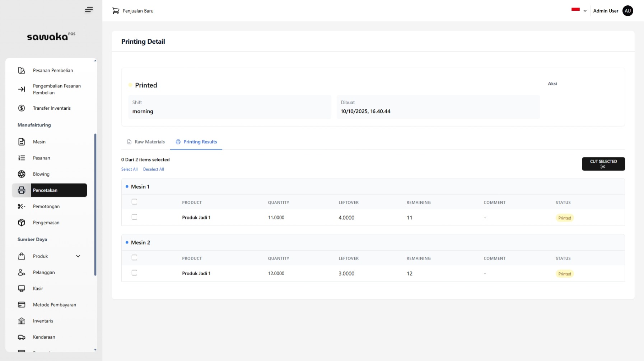Collapse the sidebar with the hamburger icon
The image size is (644, 361).
click(x=89, y=10)
